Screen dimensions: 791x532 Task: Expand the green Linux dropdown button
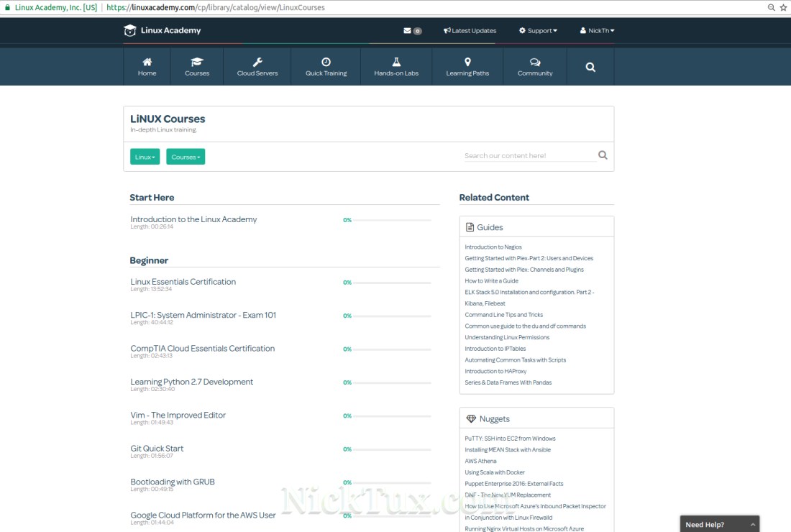[145, 157]
